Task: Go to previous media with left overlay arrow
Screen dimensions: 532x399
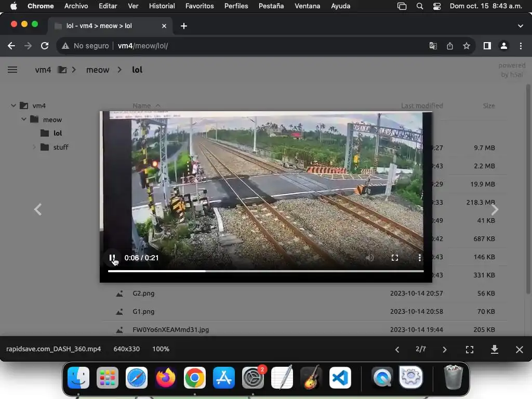Action: 37,209
